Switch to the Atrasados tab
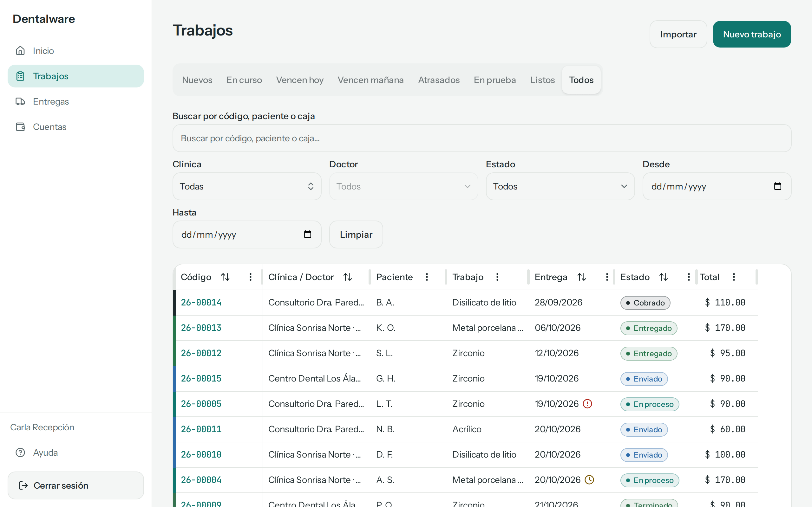The height and width of the screenshot is (507, 812). pyautogui.click(x=439, y=80)
